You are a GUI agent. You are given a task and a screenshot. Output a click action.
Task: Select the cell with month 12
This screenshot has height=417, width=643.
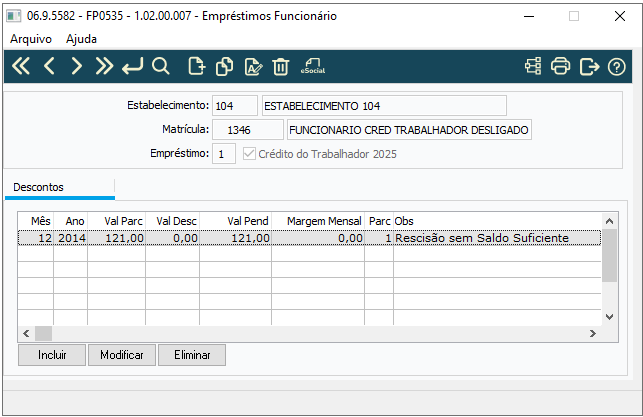pyautogui.click(x=36, y=238)
